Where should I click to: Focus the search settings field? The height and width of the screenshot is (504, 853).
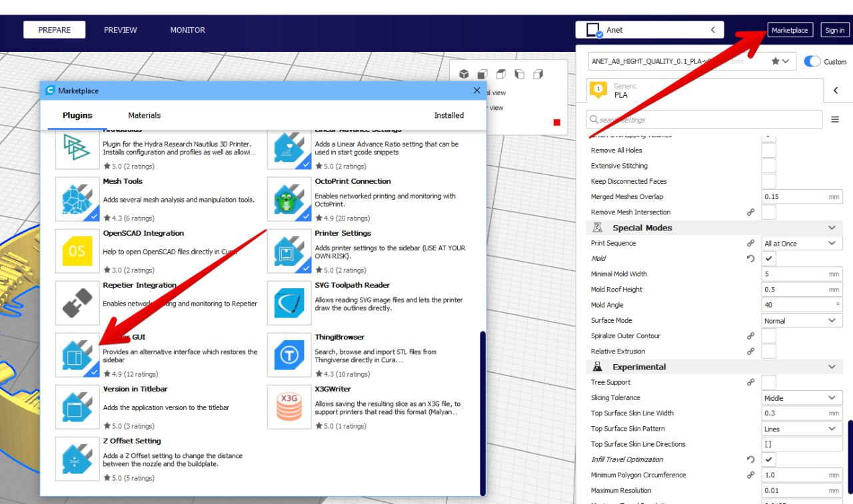tap(704, 120)
